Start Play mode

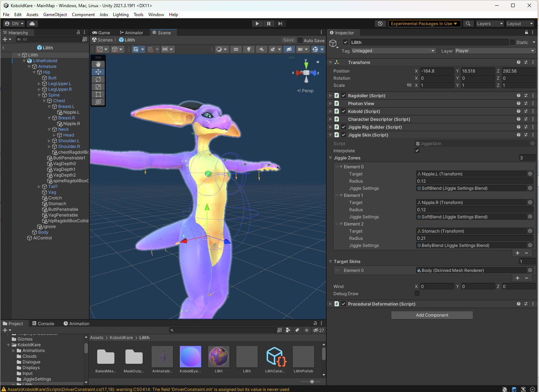257,24
